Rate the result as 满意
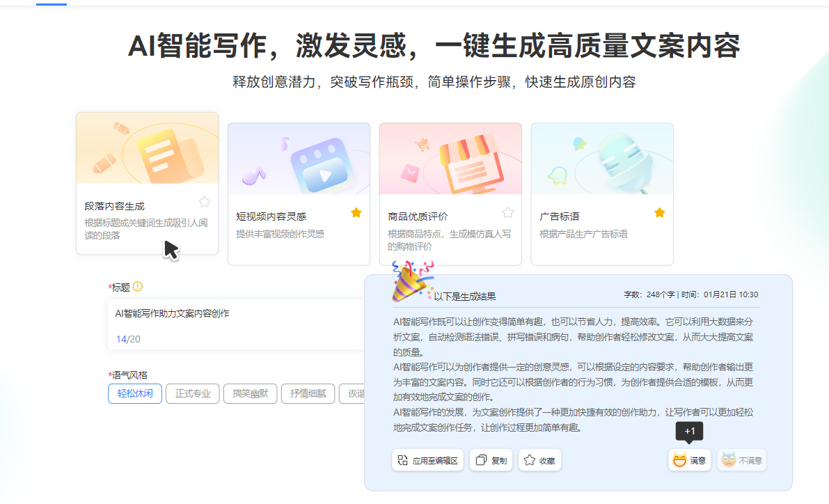Viewport: 829px width, 504px height. click(x=689, y=460)
